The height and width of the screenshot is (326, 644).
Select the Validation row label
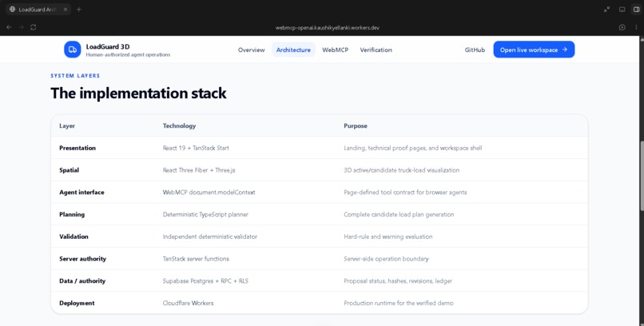click(x=74, y=237)
